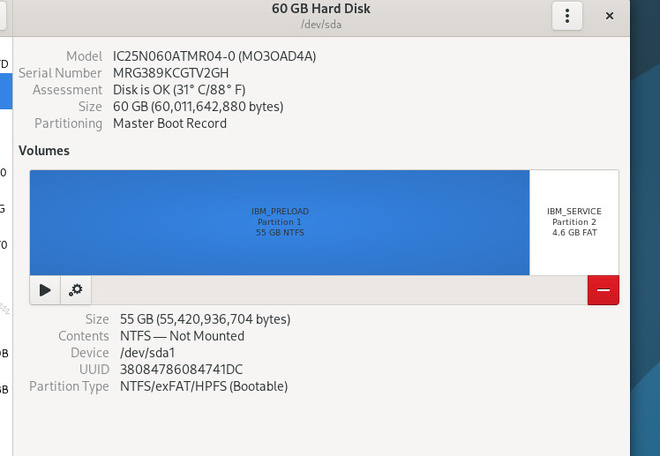Select the IBM_SERVICE Partition 2 volume
The height and width of the screenshot is (456, 660).
574,222
